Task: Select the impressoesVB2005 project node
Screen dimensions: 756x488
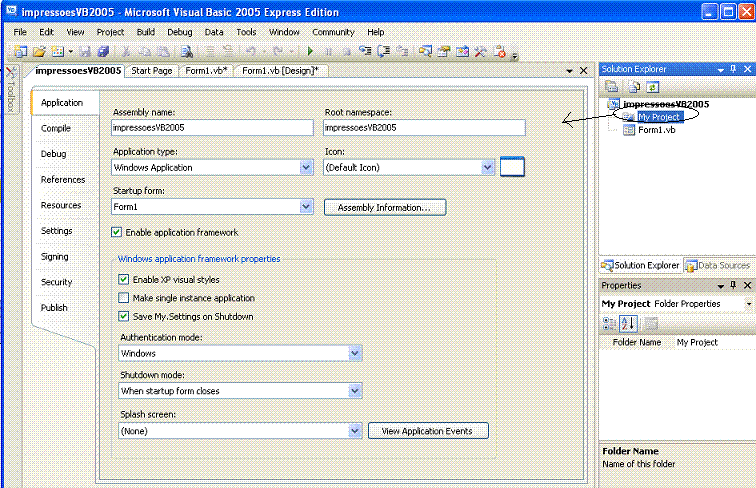Action: tap(666, 104)
